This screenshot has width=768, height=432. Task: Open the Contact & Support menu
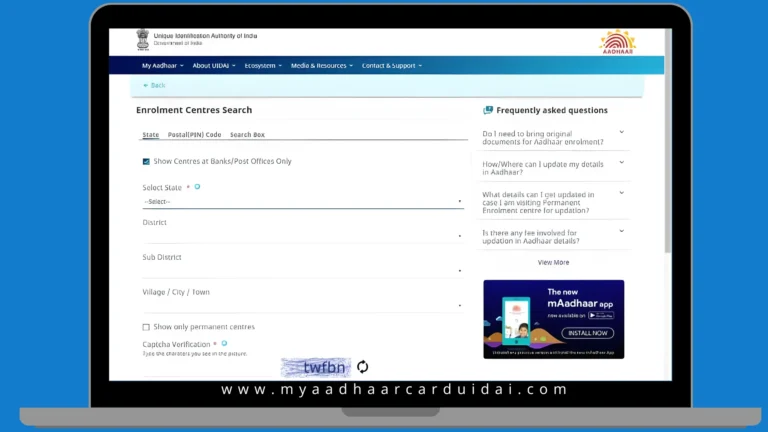tap(392, 66)
